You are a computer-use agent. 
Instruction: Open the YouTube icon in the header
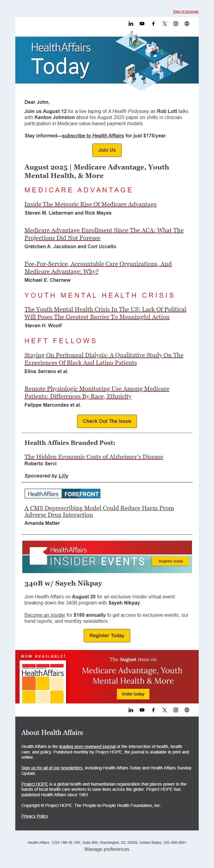pyautogui.click(x=142, y=24)
